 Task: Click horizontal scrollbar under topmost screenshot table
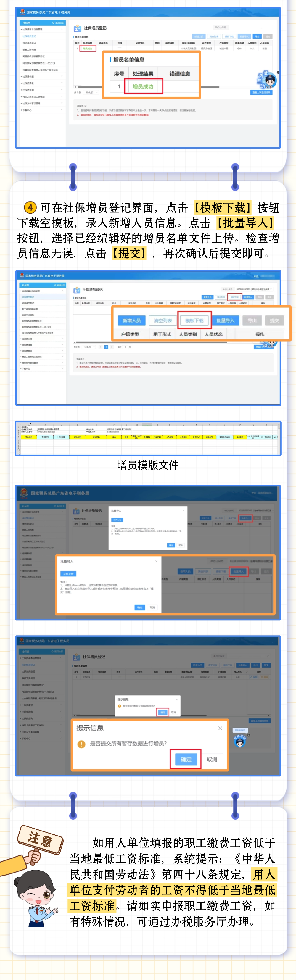coord(148,87)
